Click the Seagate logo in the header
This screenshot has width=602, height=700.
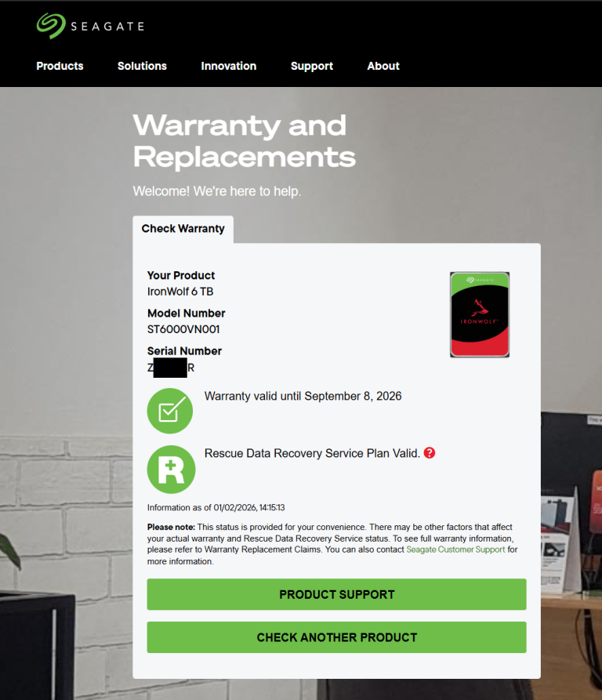(x=90, y=26)
